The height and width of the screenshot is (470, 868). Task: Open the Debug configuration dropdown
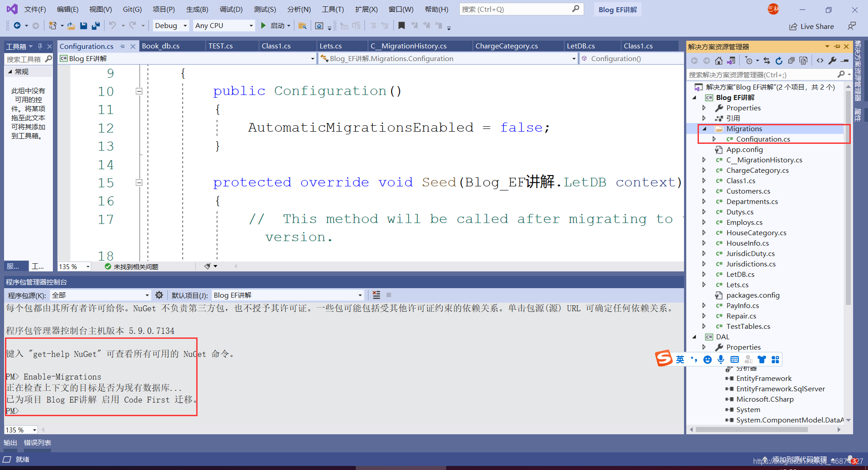[x=171, y=26]
